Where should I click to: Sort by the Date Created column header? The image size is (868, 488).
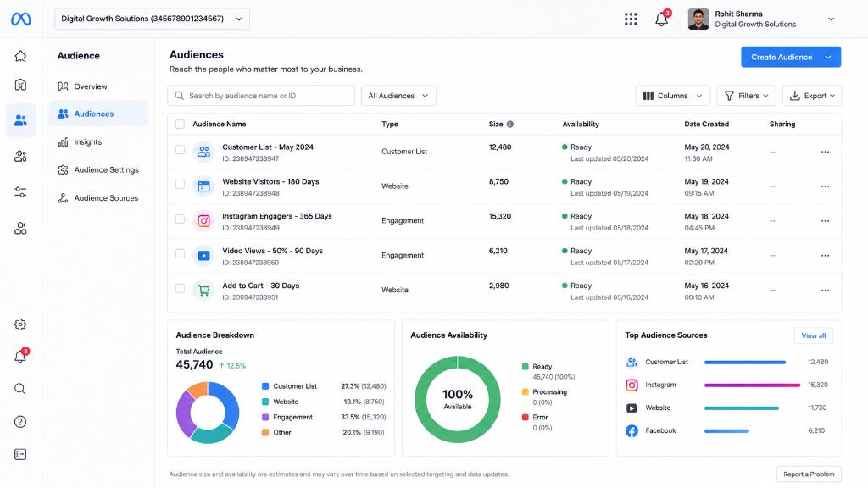click(x=706, y=124)
